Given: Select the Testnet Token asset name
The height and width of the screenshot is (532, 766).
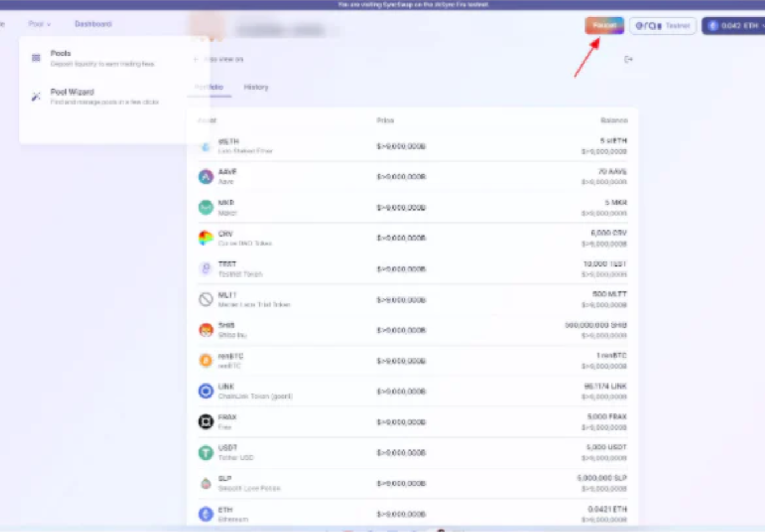Looking at the screenshot, I should [x=240, y=274].
